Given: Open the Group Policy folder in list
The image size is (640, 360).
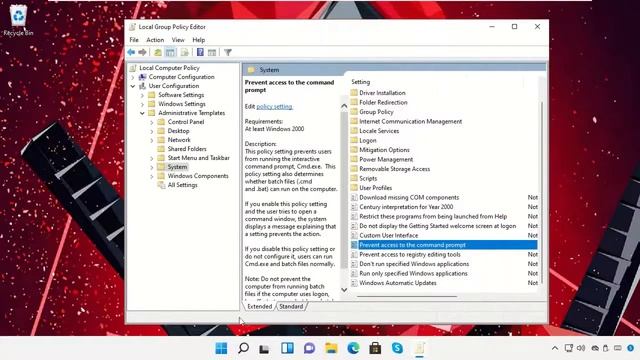Looking at the screenshot, I should [376, 111].
